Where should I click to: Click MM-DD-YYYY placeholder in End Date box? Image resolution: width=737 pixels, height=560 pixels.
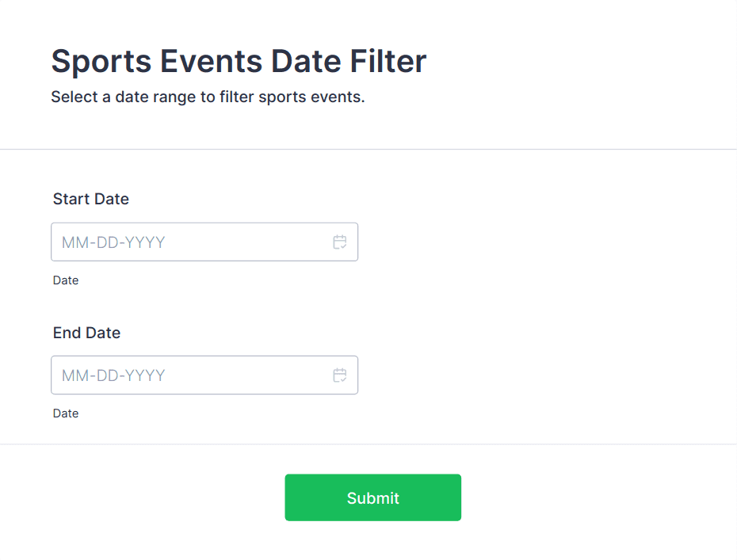pyautogui.click(x=113, y=375)
